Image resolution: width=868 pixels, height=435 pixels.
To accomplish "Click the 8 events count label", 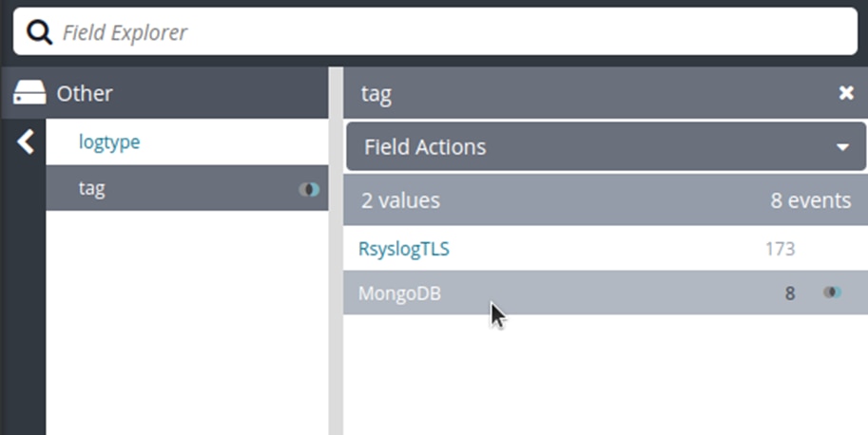I will (x=810, y=200).
